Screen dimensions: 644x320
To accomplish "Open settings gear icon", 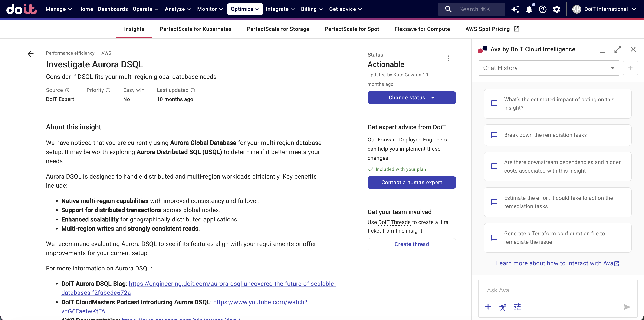I will pyautogui.click(x=556, y=9).
